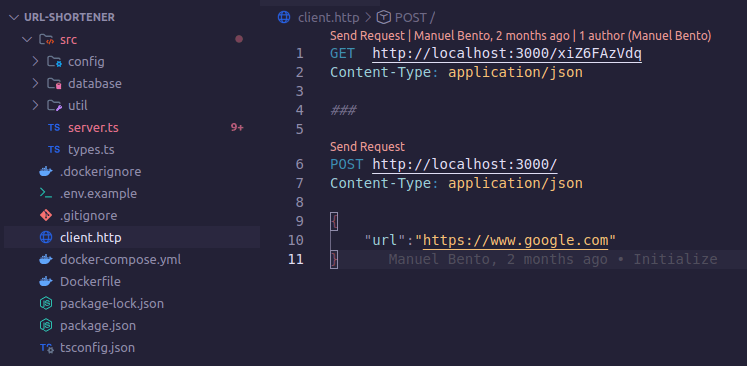This screenshot has width=747, height=366.
Task: Click the URL-SHORTENER explorer header
Action: (x=70, y=18)
